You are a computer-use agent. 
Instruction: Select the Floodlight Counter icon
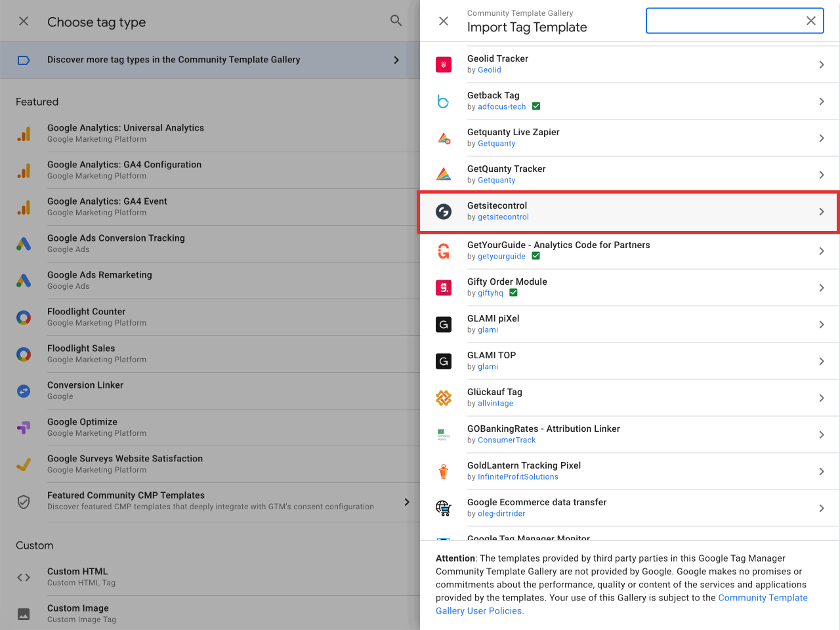point(24,317)
